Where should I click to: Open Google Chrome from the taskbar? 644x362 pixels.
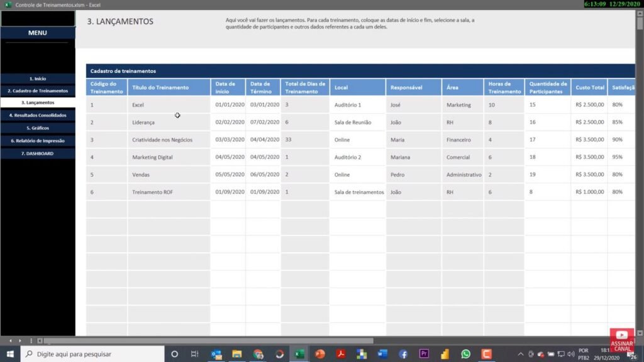pyautogui.click(x=258, y=354)
